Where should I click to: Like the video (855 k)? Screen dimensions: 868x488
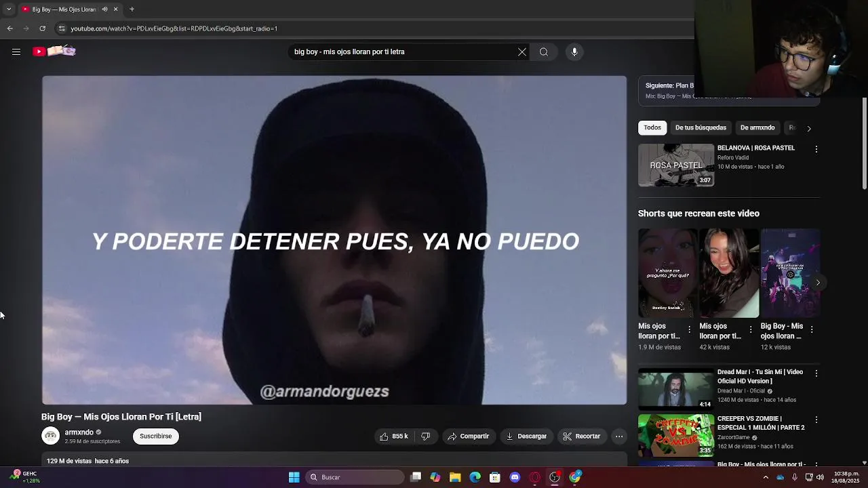pyautogui.click(x=394, y=436)
